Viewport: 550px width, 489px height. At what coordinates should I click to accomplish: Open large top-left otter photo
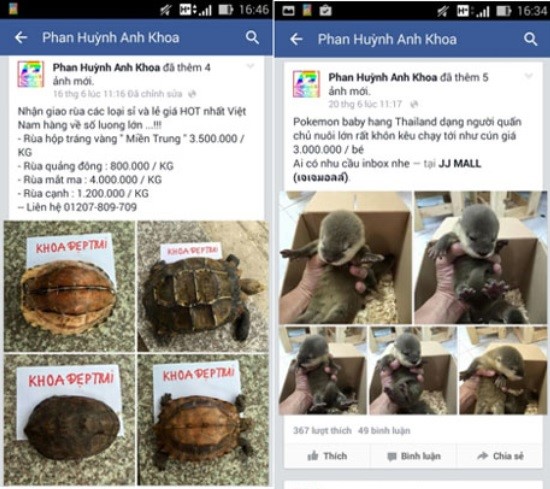[345, 257]
